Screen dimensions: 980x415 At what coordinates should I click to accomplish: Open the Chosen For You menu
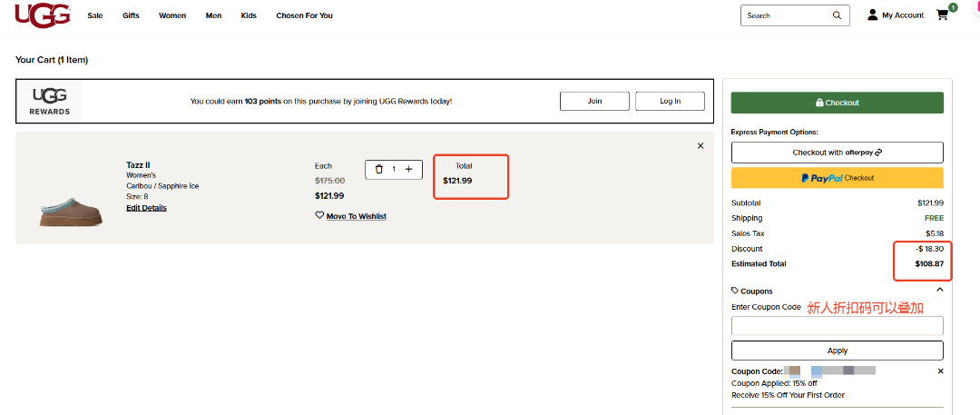[x=304, y=15]
